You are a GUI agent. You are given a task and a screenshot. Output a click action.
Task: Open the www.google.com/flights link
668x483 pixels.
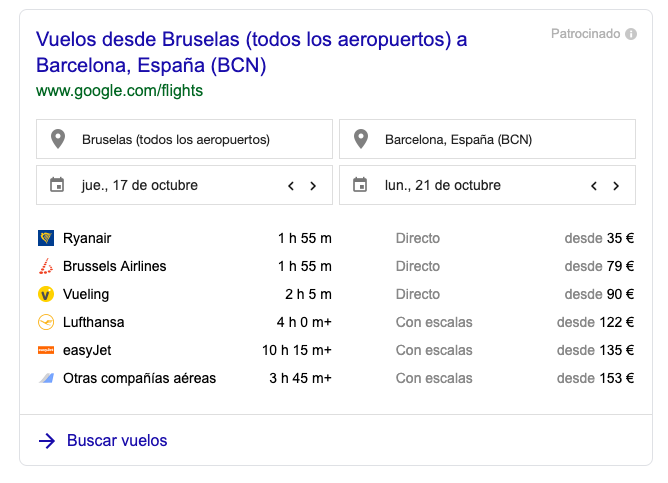pyautogui.click(x=120, y=91)
